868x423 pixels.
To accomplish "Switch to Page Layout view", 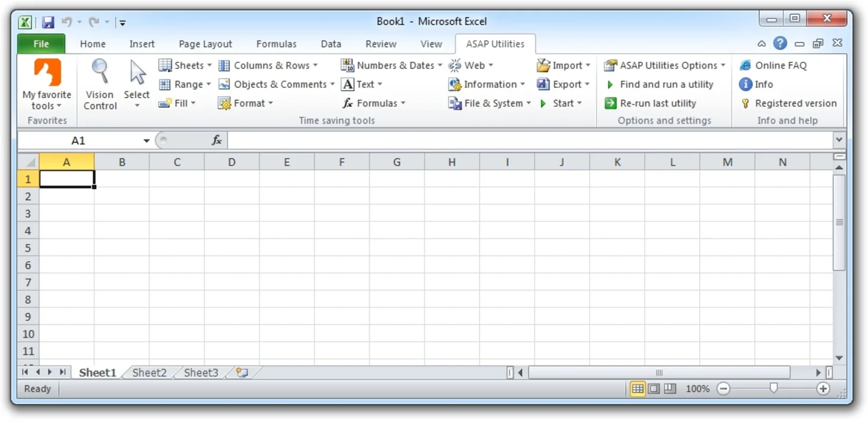I will click(x=654, y=389).
